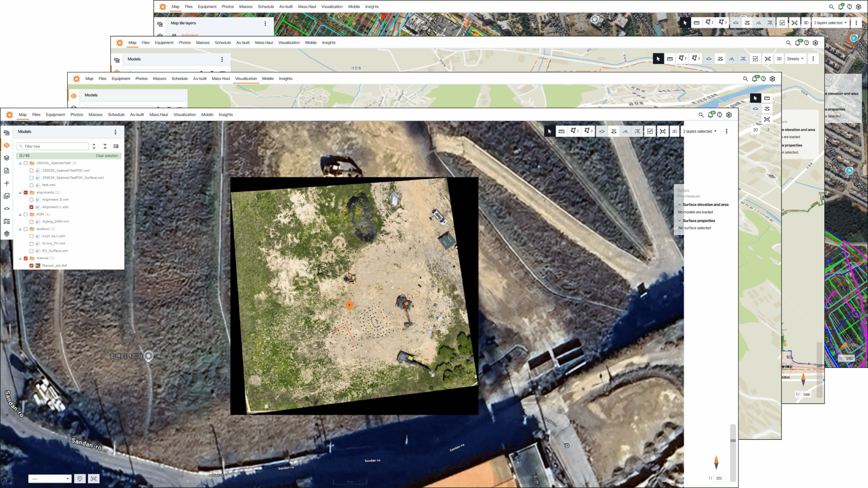Open Models panel three-dot menu
Image resolution: width=868 pixels, height=488 pixels.
pos(115,132)
